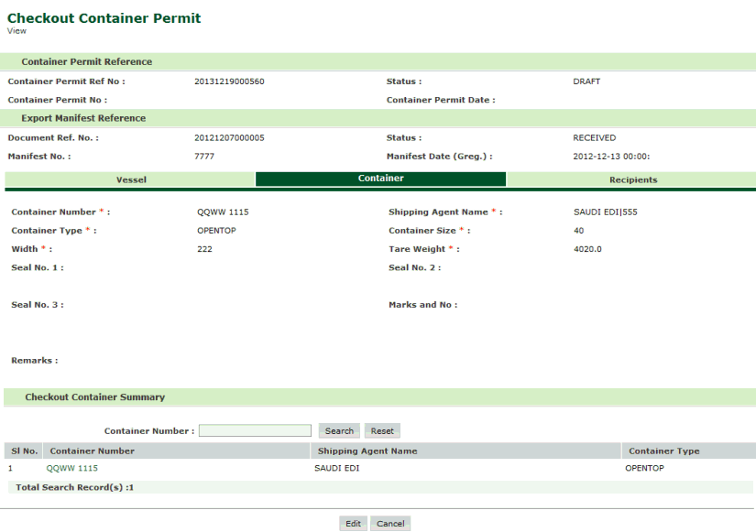756x532 pixels.
Task: Click the Container Number search field
Action: [255, 430]
